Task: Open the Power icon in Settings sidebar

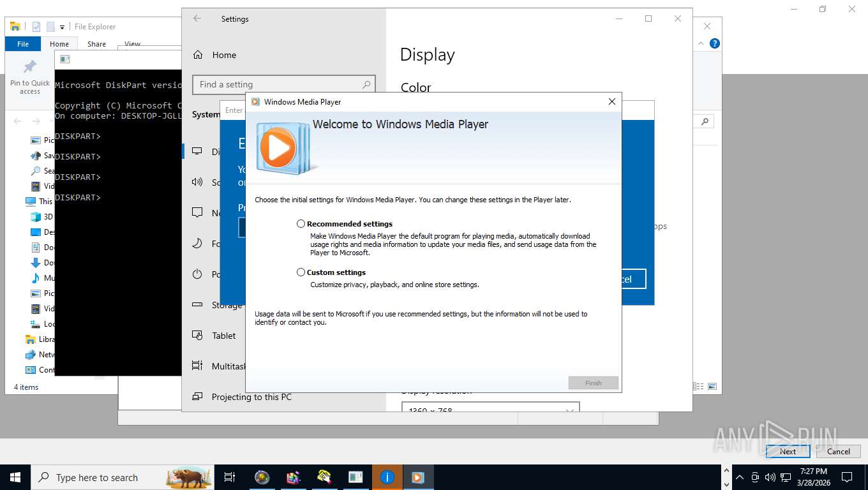Action: click(x=198, y=274)
